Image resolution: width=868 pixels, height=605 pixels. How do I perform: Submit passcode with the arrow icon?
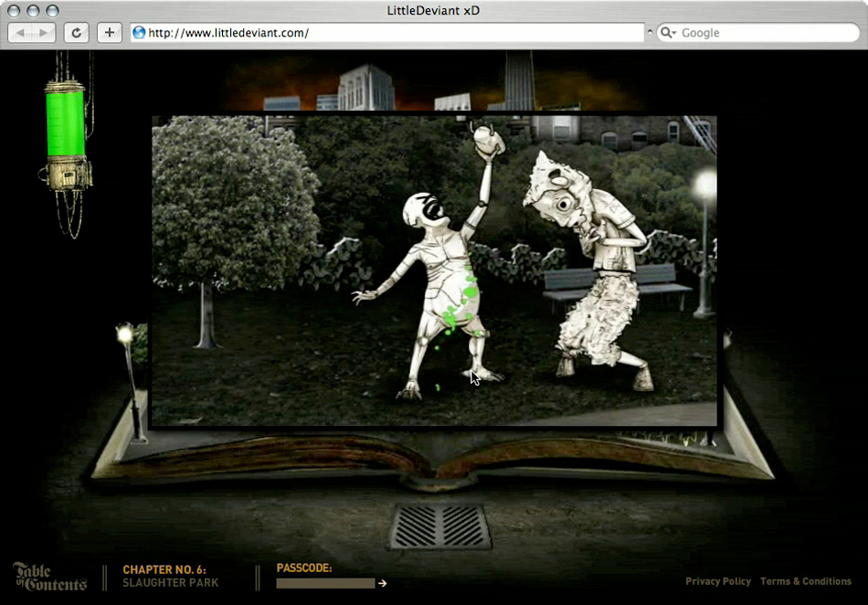point(383,583)
